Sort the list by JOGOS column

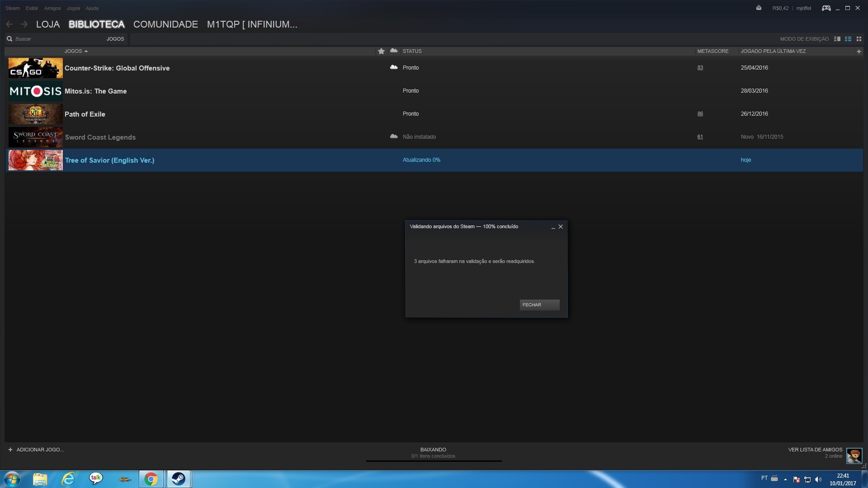pyautogui.click(x=75, y=51)
